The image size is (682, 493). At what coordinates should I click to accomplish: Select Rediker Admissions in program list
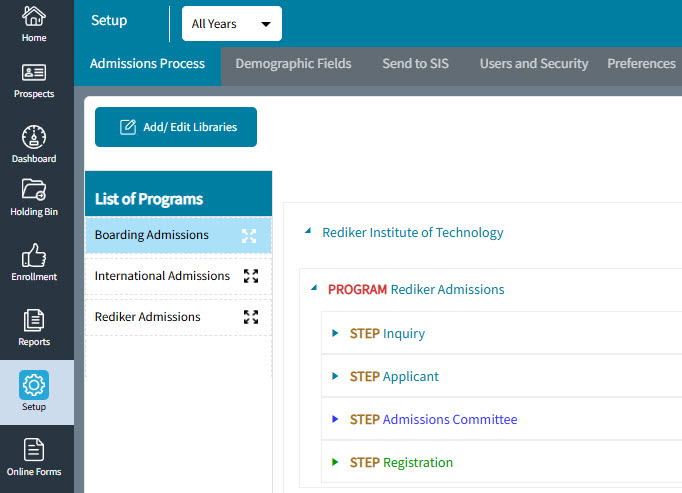178,317
